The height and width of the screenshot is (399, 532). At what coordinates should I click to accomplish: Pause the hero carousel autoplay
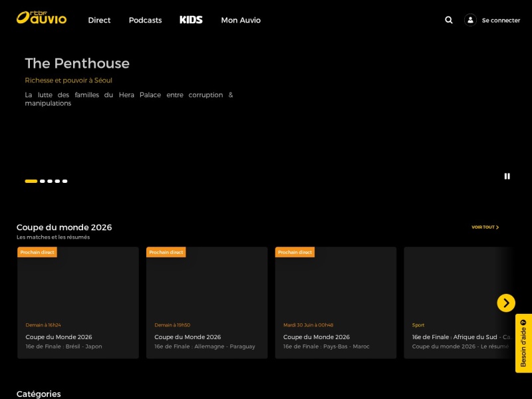click(507, 176)
